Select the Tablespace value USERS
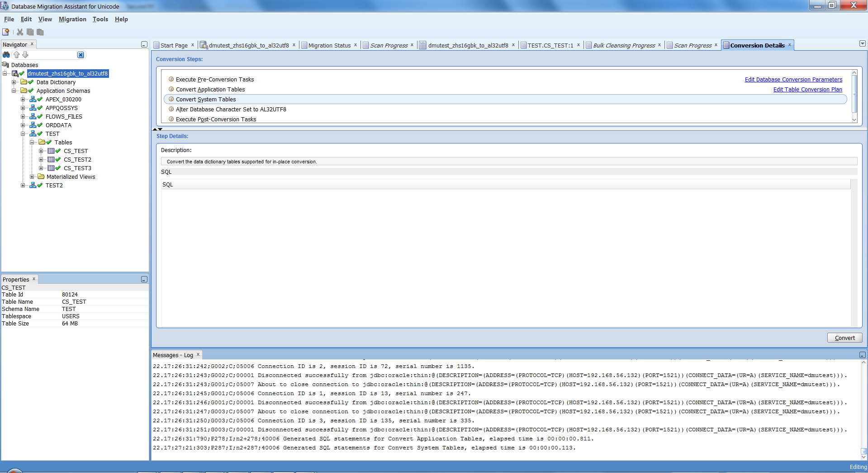The image size is (868, 473). coord(71,316)
